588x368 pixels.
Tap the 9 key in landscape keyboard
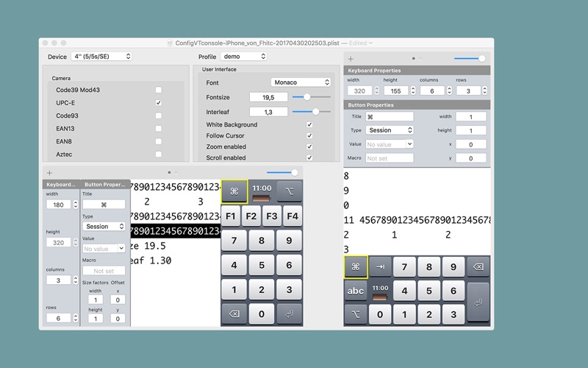(453, 267)
